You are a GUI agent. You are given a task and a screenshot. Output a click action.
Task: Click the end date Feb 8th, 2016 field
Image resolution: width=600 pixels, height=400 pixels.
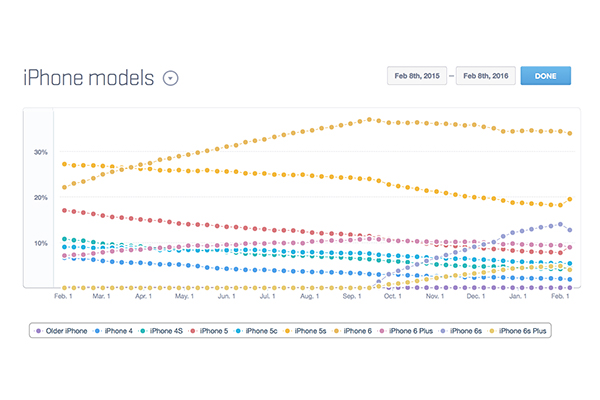(x=487, y=77)
